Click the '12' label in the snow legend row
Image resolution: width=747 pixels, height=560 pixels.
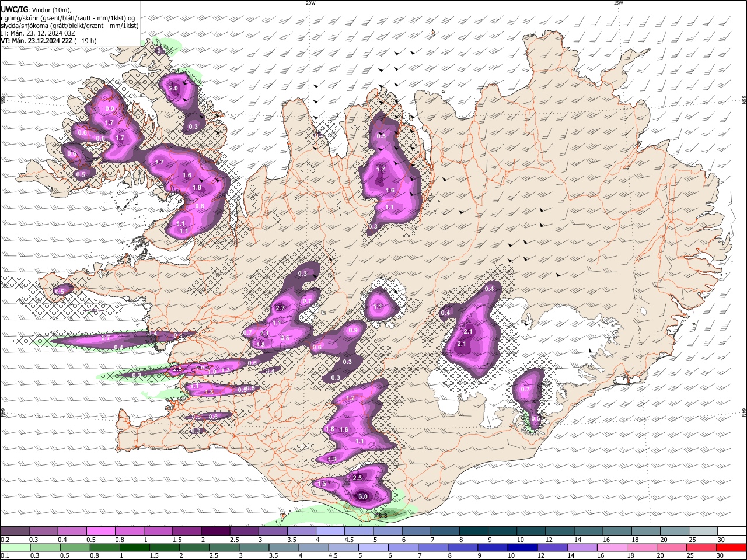[549, 540]
